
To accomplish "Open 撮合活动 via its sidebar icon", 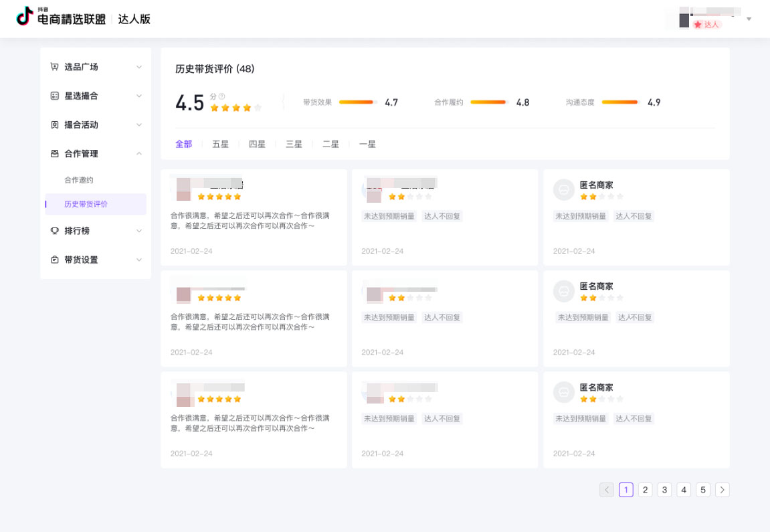I will tap(54, 124).
